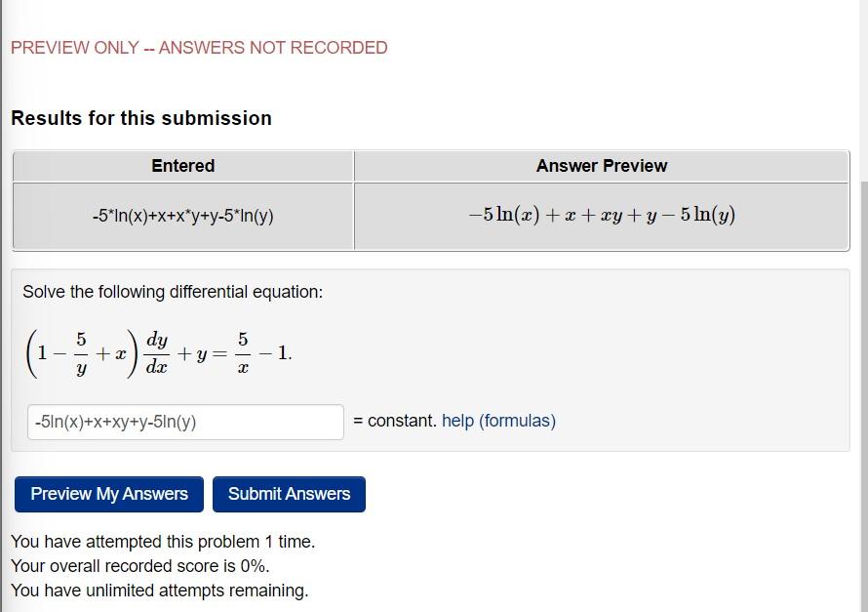The width and height of the screenshot is (868, 612).
Task: Place cursor in the -5ln(x)+x+xy+y-5ln(y) answer box
Action: (185, 421)
